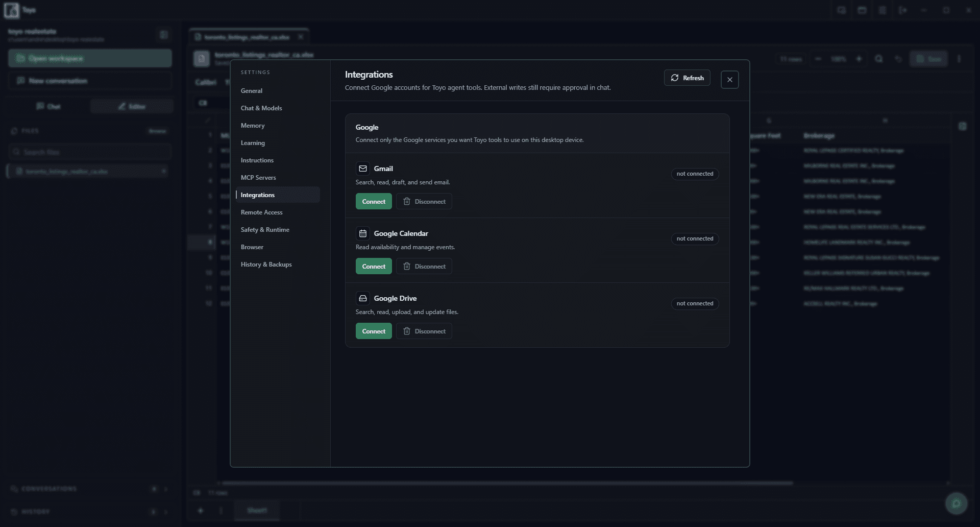Click the search icon in editor toolbar

click(878, 59)
